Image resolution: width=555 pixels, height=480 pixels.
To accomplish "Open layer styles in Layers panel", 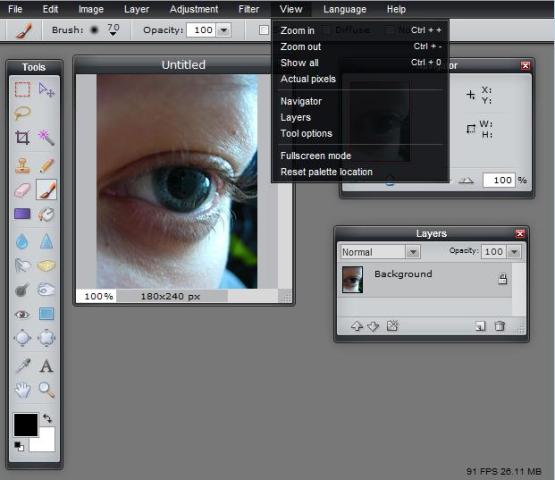I will coord(393,326).
